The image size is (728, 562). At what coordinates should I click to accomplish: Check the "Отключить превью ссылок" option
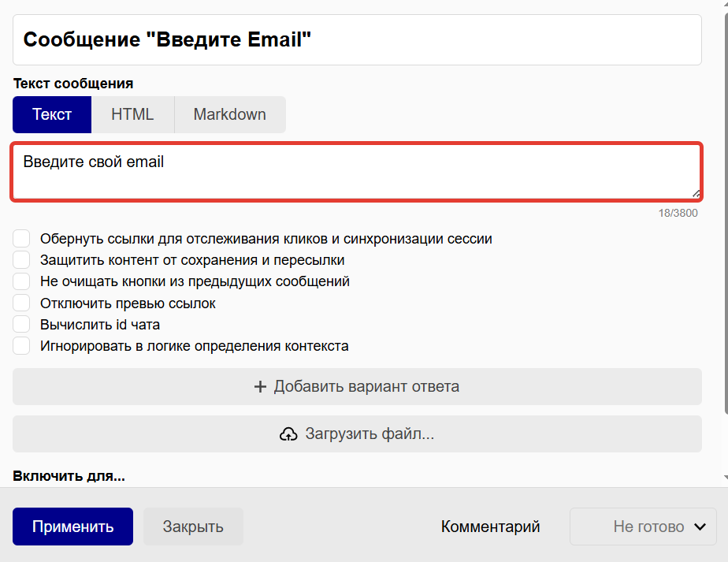click(x=21, y=303)
